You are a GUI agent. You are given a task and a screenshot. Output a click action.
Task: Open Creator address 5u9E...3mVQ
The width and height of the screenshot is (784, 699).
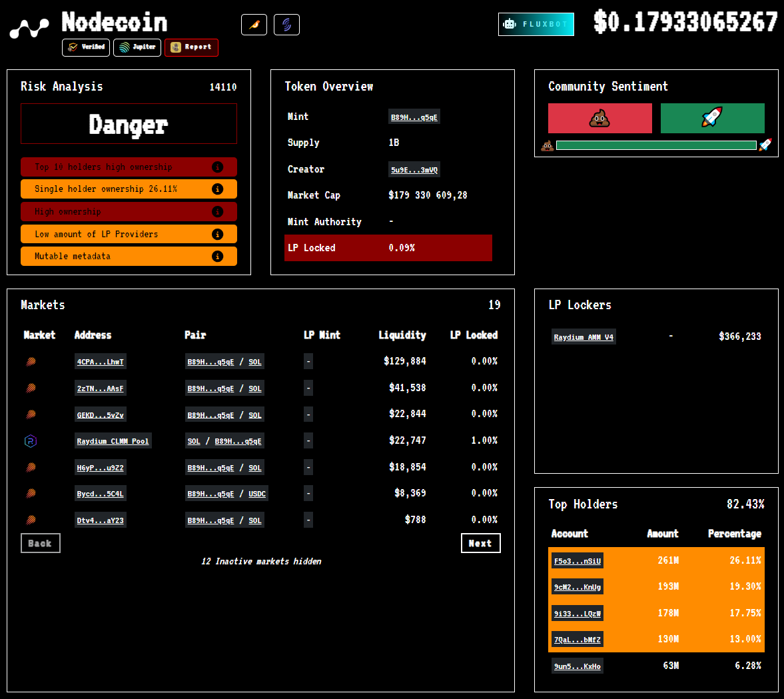[x=414, y=170]
